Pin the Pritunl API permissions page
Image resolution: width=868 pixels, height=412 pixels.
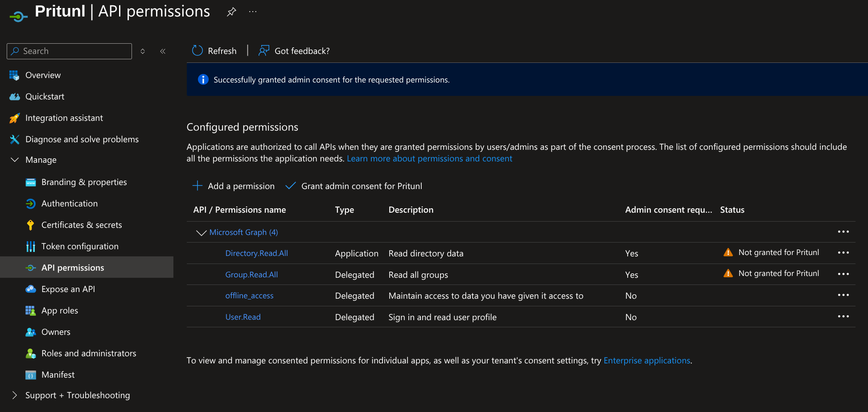click(x=231, y=12)
